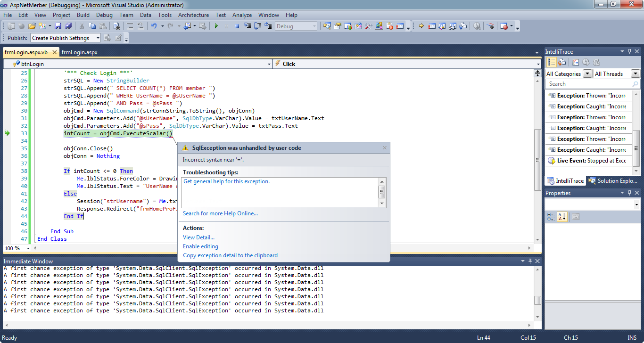Open the Debug menu
Viewport: 644px width, 343px height.
104,15
